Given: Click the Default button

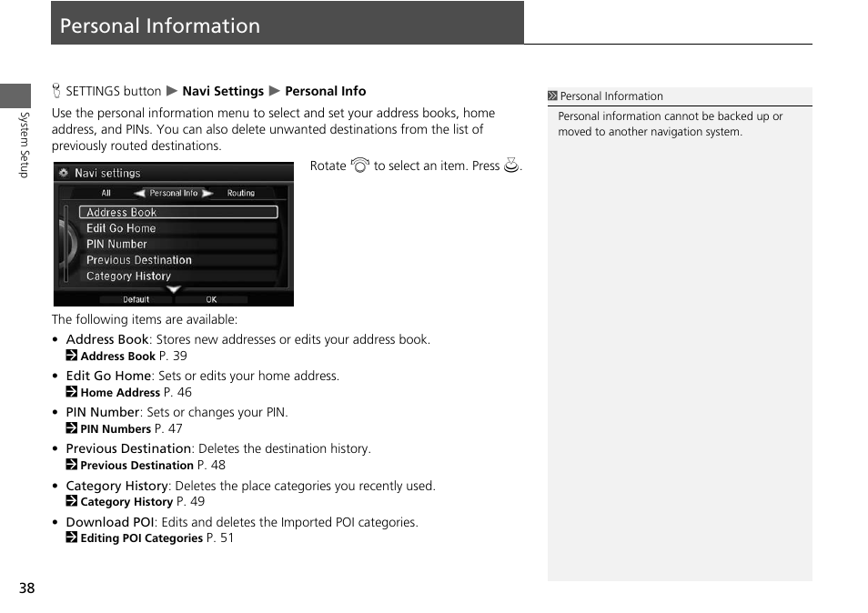Looking at the screenshot, I should 137,299.
